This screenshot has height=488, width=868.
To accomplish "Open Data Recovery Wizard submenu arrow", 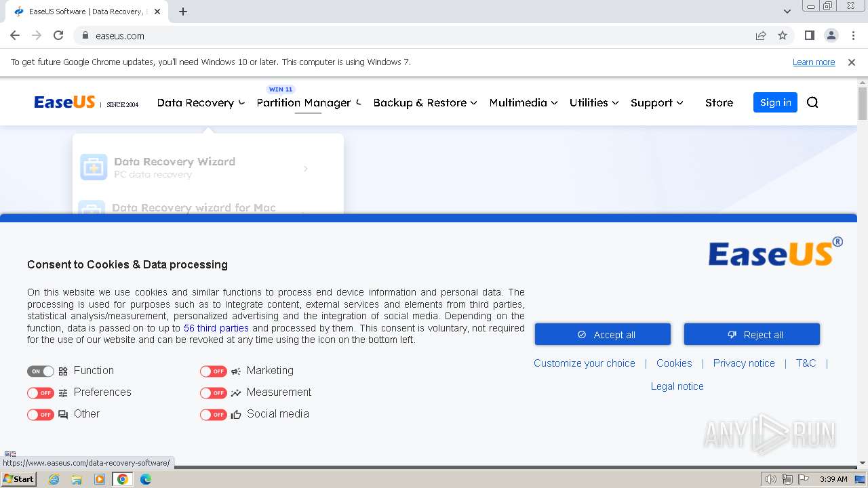I will tap(306, 168).
